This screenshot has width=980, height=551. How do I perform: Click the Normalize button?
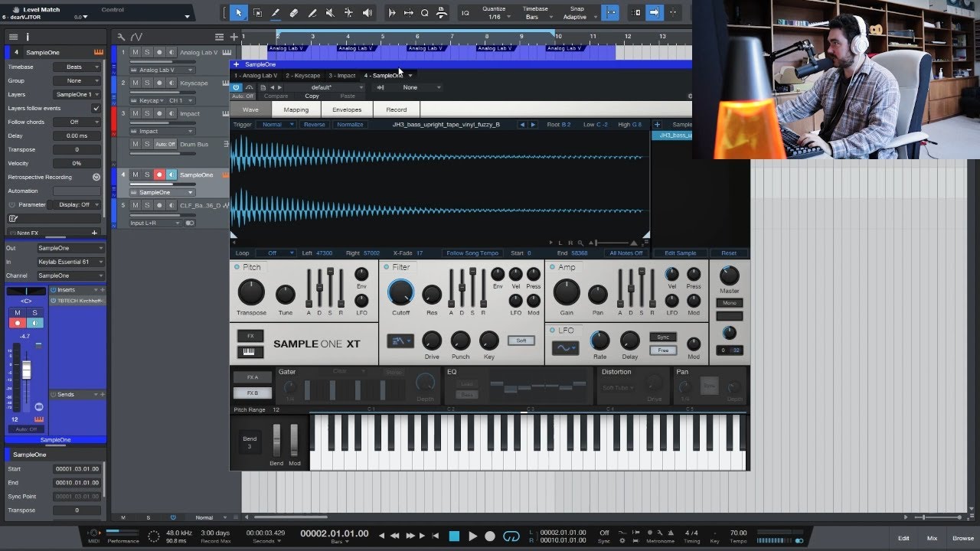click(350, 124)
